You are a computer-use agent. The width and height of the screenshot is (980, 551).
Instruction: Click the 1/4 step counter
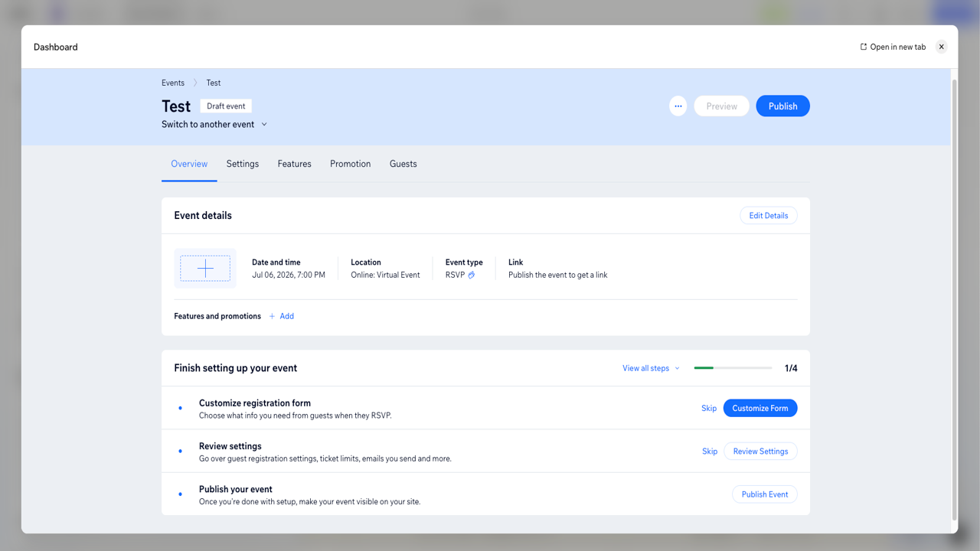(791, 368)
